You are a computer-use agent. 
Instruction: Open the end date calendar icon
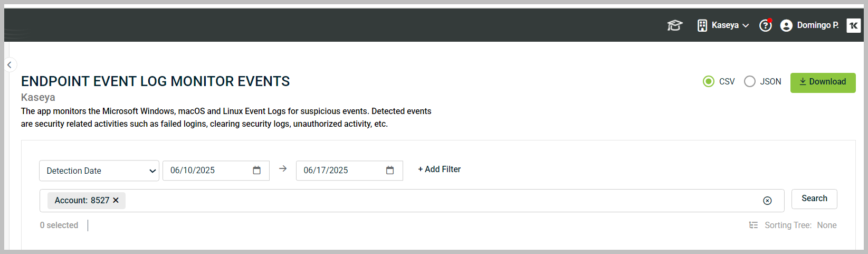click(x=390, y=170)
